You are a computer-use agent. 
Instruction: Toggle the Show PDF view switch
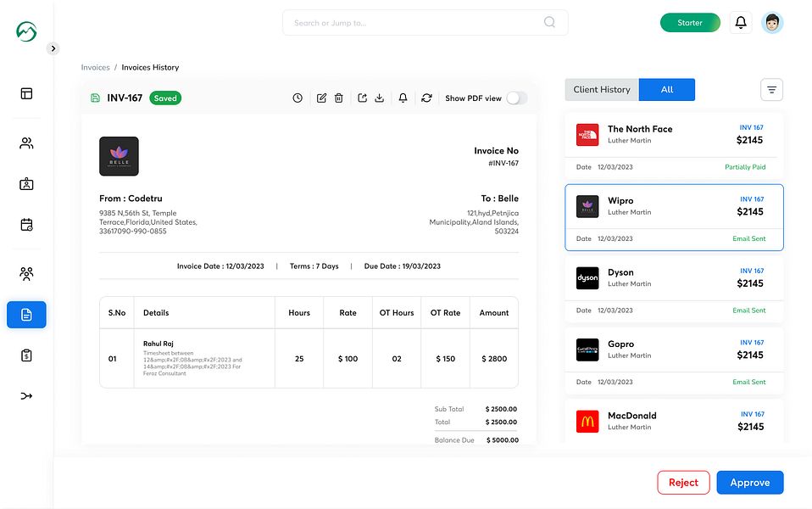[x=516, y=98]
